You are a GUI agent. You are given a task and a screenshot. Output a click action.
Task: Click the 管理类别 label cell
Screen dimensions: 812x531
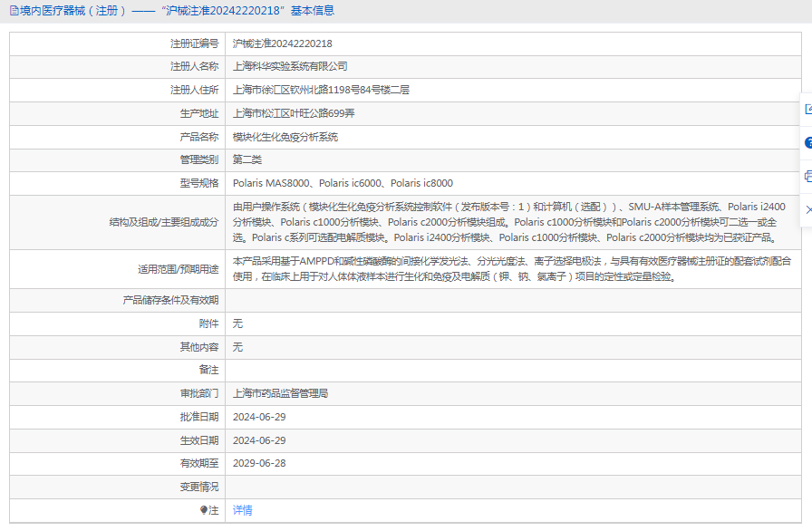(118, 159)
